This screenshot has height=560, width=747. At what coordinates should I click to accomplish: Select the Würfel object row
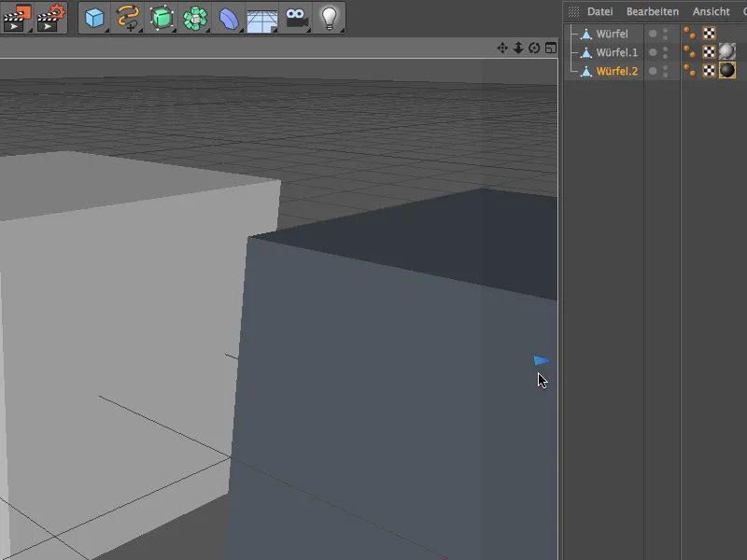(612, 34)
